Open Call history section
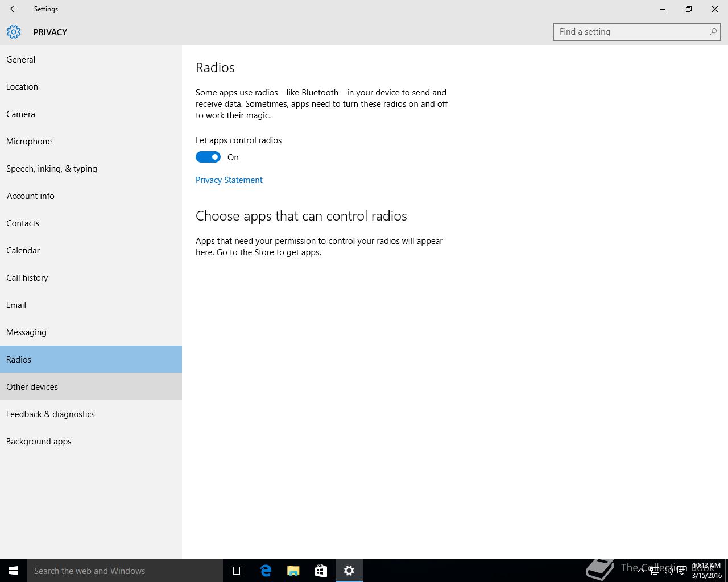Screen dimensions: 728x582 pos(91,277)
